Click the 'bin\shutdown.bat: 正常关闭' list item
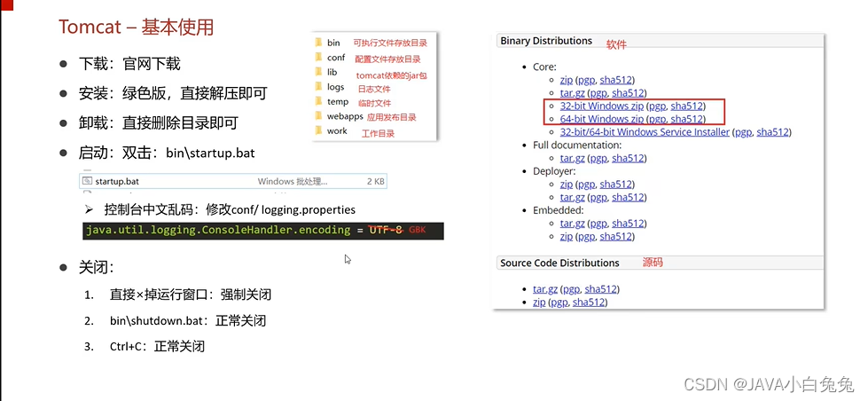This screenshot has height=401, width=868. tap(188, 320)
